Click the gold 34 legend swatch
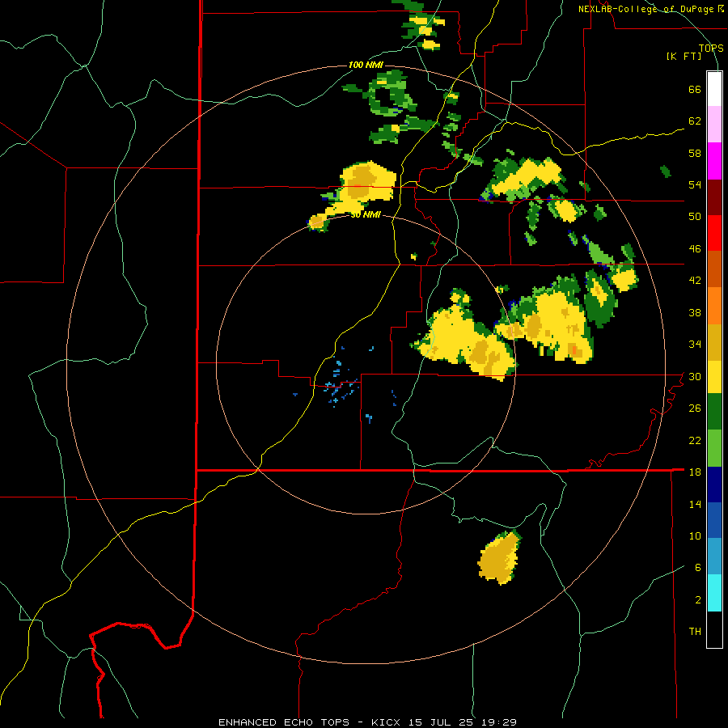 (714, 342)
